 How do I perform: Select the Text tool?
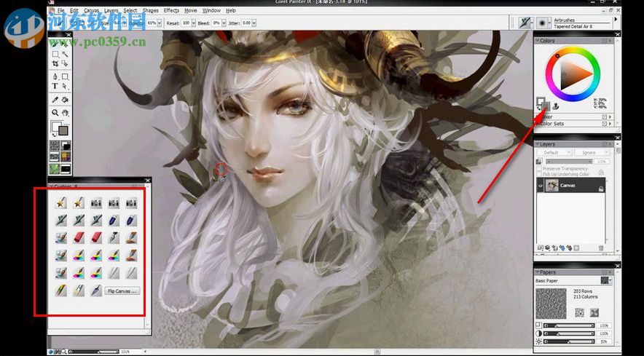click(55, 86)
